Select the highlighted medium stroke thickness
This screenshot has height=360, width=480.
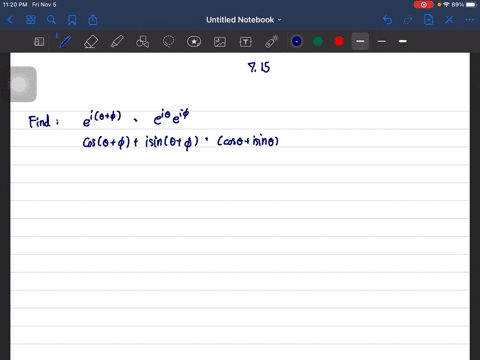[x=360, y=41]
